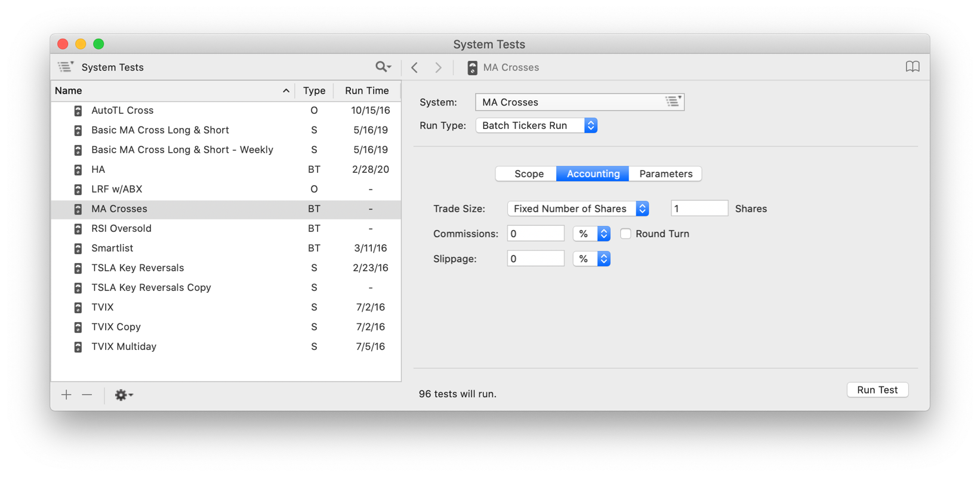Screen dimensions: 980x477
Task: Sort by the Type column header
Action: point(314,91)
